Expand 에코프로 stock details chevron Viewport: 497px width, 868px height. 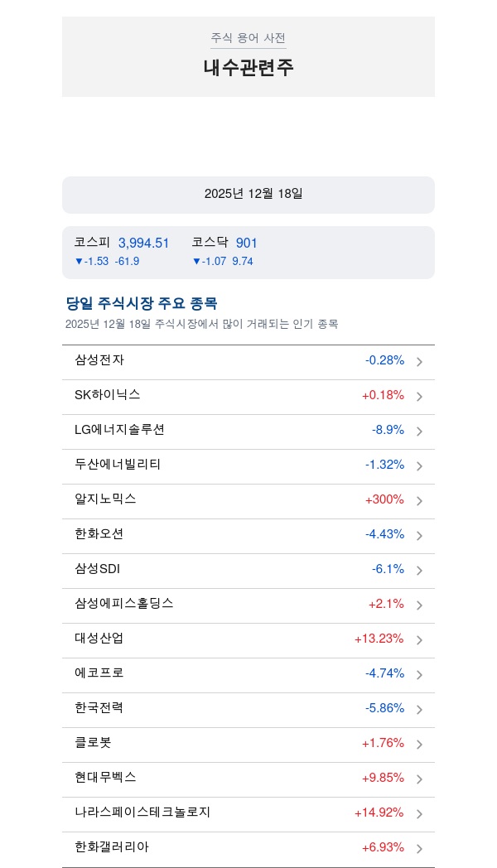pyautogui.click(x=419, y=675)
